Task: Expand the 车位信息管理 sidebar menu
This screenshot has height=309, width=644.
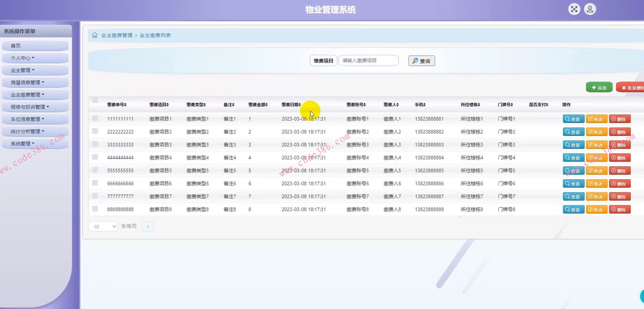Action: tap(35, 119)
